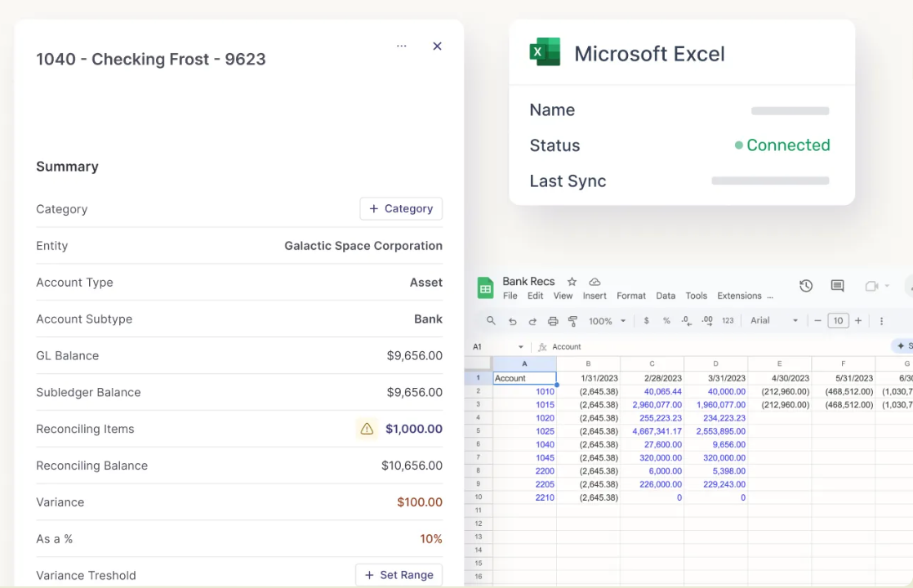Click the add Category button
This screenshot has height=588, width=913.
pos(401,209)
